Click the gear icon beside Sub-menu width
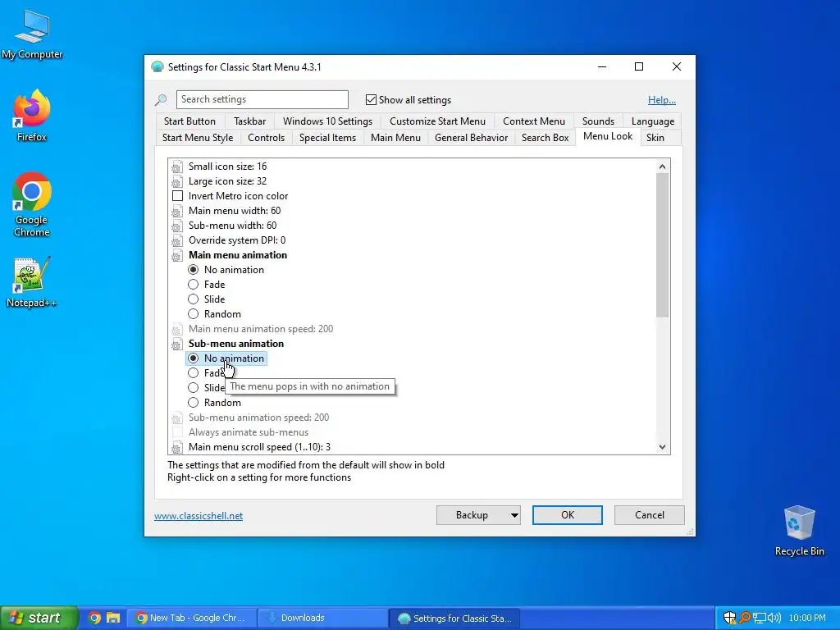Image resolution: width=840 pixels, height=630 pixels. [176, 226]
